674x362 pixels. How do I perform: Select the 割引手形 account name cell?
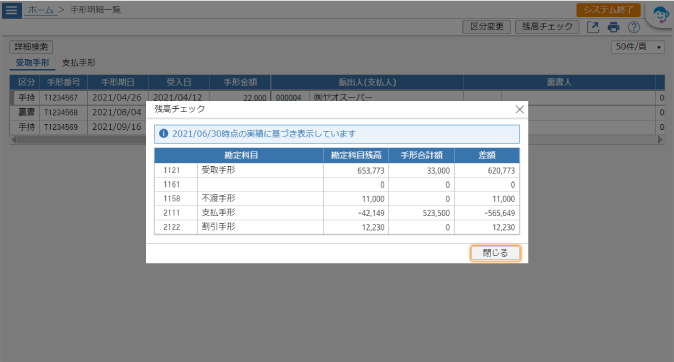[x=260, y=227]
